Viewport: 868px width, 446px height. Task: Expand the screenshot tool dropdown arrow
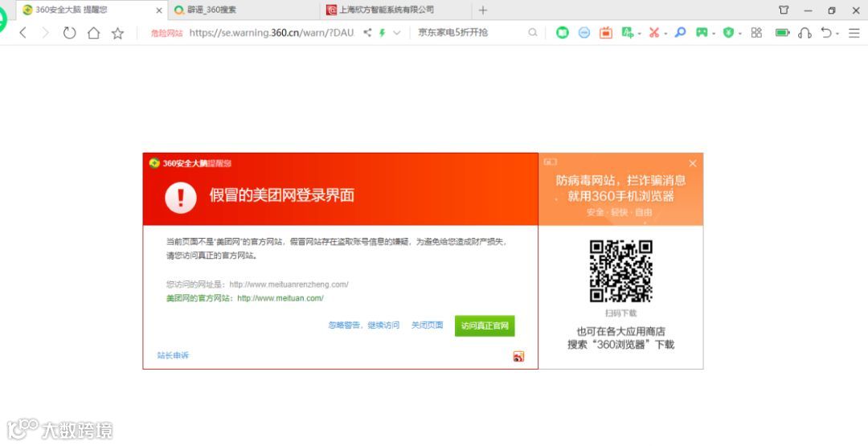(665, 34)
